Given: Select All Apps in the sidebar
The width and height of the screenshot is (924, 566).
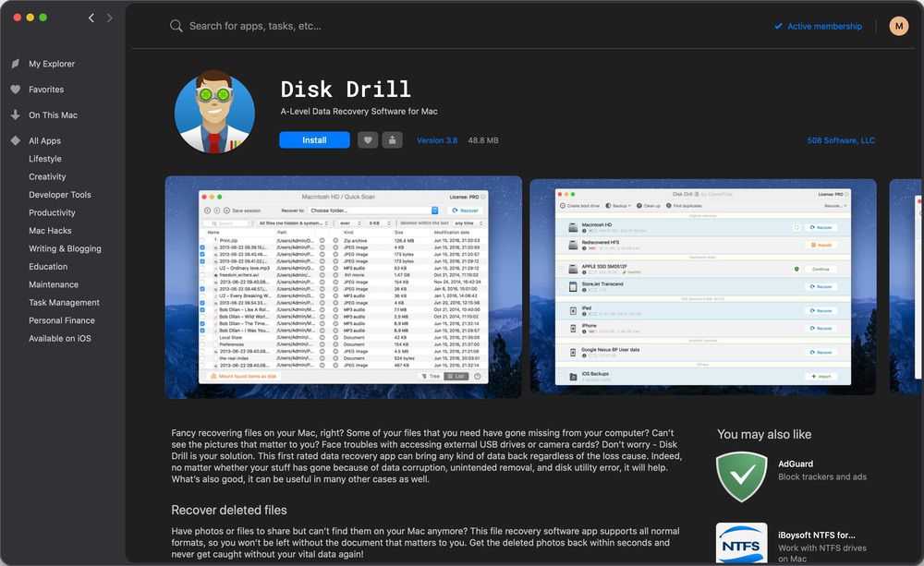Looking at the screenshot, I should pos(44,140).
